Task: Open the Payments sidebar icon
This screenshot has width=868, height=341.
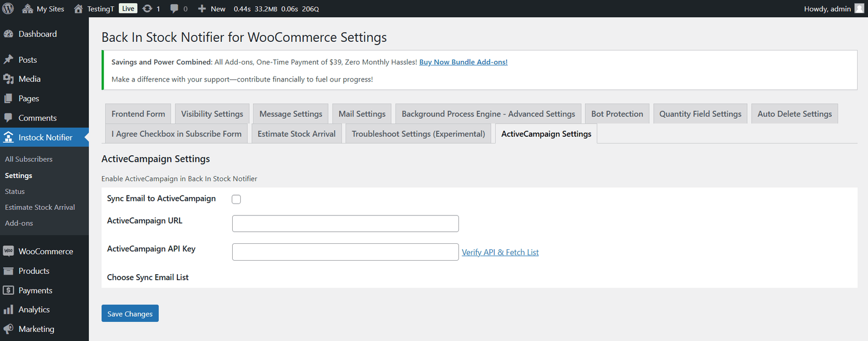Action: coord(8,291)
